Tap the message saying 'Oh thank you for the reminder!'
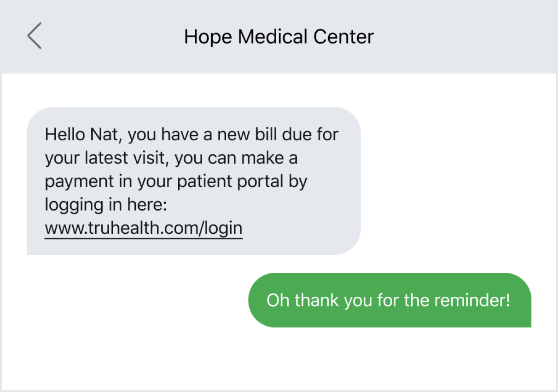558x392 pixels. click(389, 300)
